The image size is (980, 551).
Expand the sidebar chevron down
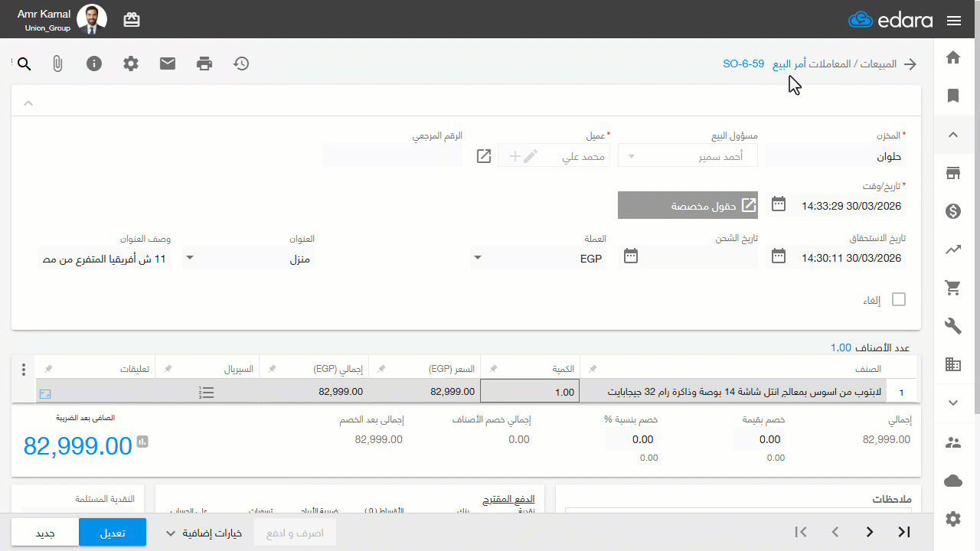pyautogui.click(x=953, y=403)
